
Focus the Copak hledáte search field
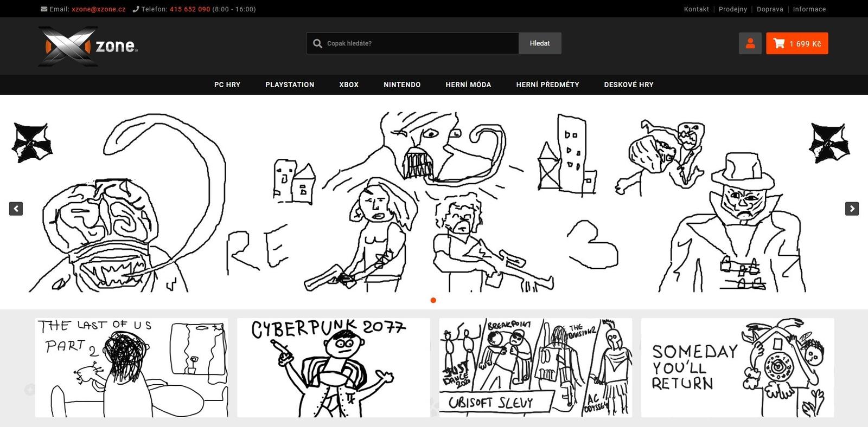pyautogui.click(x=418, y=43)
